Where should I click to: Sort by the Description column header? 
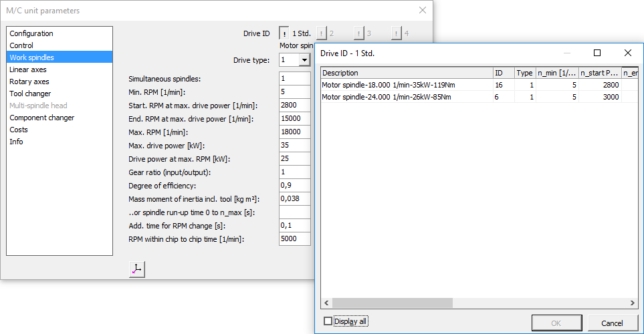[x=406, y=73]
